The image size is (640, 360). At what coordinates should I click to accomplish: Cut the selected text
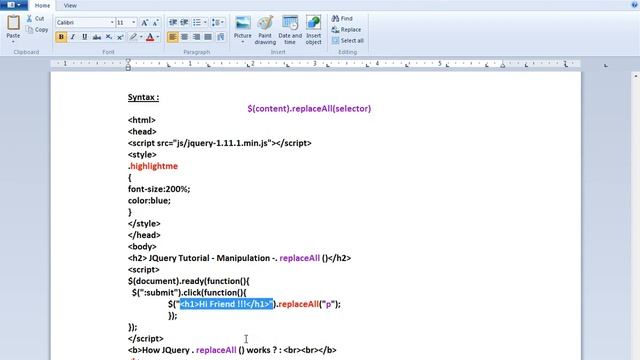pyautogui.click(x=35, y=19)
